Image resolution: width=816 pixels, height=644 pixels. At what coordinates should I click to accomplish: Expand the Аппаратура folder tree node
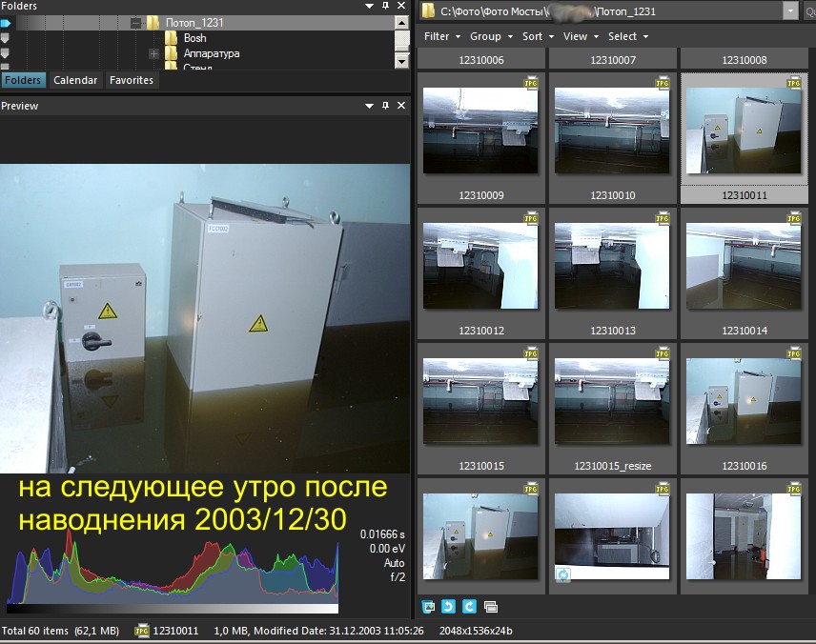154,53
